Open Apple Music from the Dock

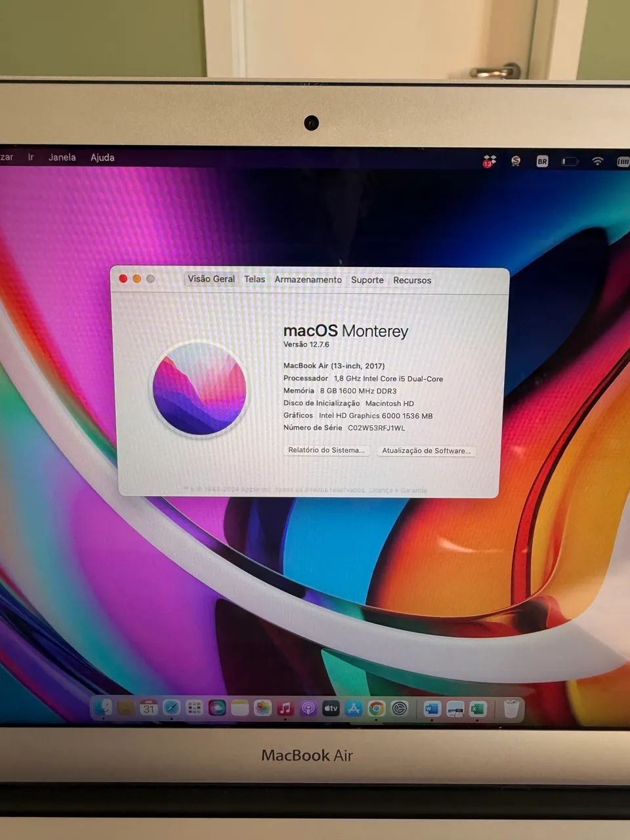285,709
